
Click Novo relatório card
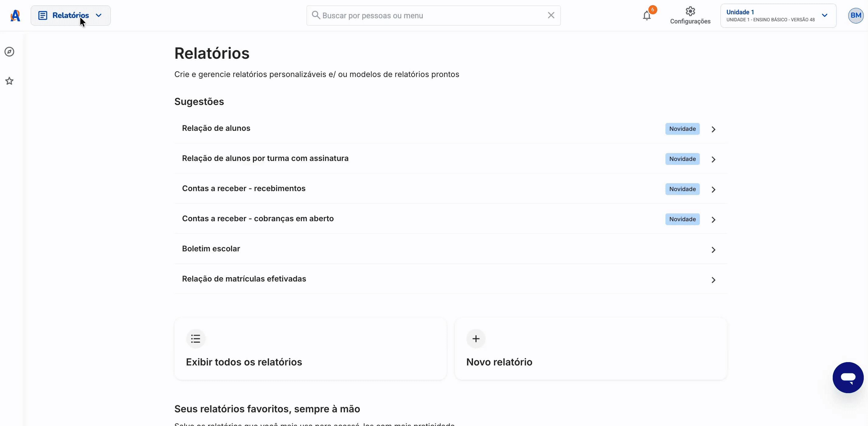(x=591, y=348)
